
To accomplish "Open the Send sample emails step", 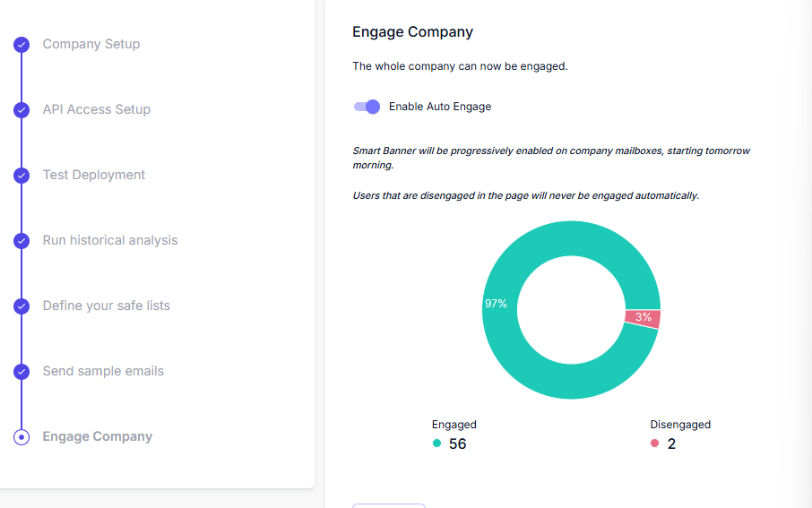I will pyautogui.click(x=103, y=371).
